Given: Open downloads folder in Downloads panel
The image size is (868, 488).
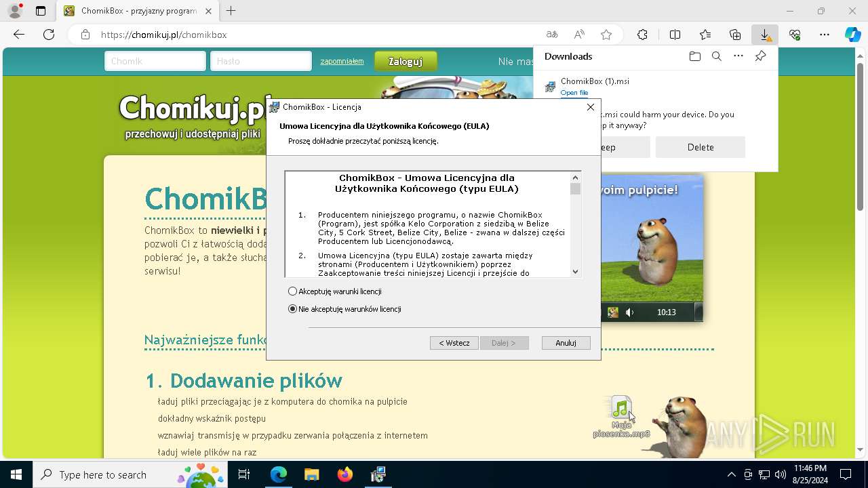Looking at the screenshot, I should (x=695, y=56).
